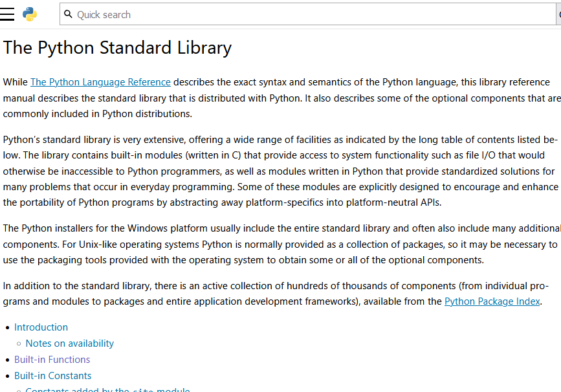Click the search magnifier icon

(68, 14)
